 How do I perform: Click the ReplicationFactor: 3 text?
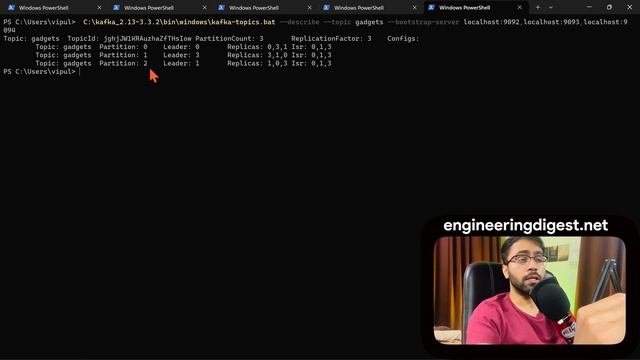click(331, 39)
